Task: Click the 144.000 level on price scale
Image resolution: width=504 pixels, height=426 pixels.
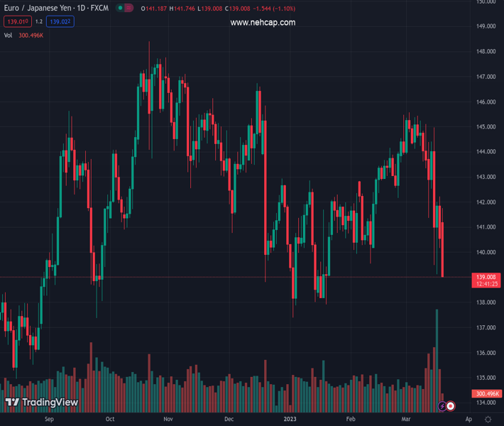Action: point(486,152)
